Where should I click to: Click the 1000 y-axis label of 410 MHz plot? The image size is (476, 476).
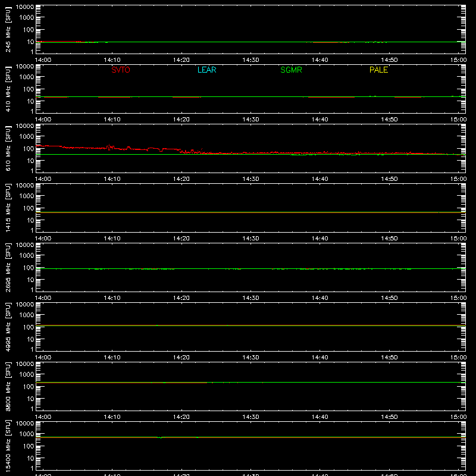[27, 77]
